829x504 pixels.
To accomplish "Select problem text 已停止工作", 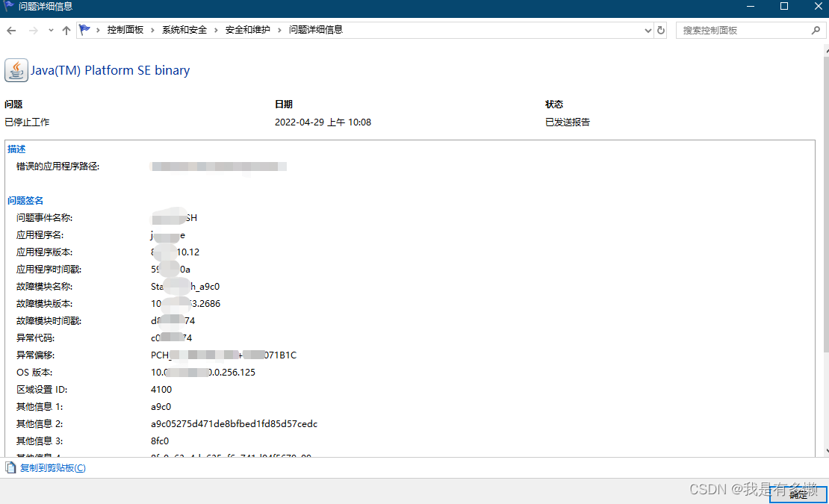I will 27,122.
